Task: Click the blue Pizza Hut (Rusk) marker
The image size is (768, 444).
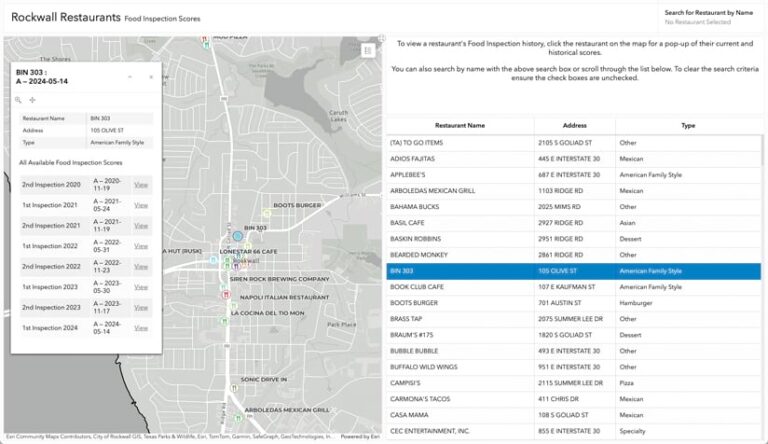Action: 214,260
